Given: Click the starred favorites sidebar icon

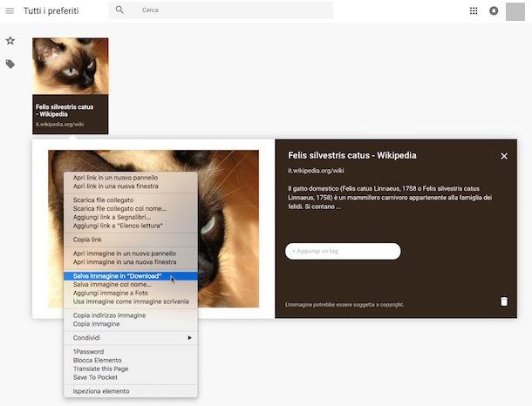Looking at the screenshot, I should (10, 41).
